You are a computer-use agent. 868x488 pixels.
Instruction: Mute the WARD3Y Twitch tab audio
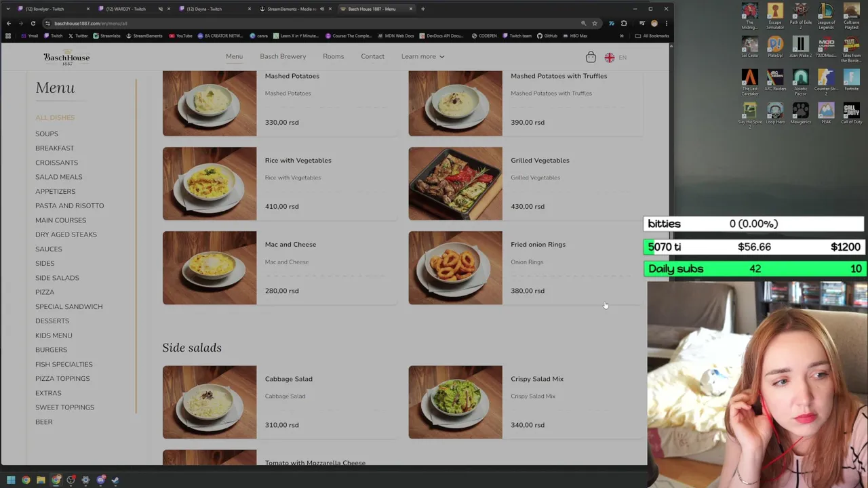coord(160,9)
